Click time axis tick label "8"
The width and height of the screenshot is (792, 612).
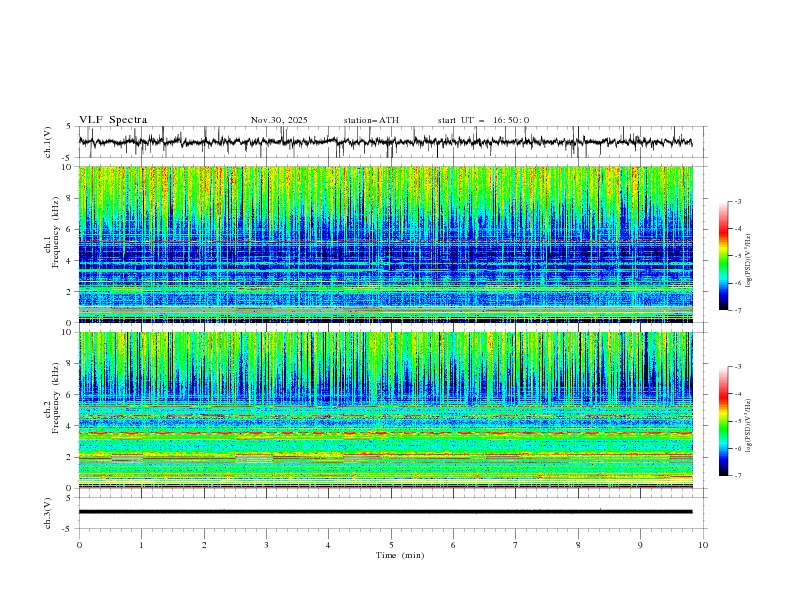[578, 545]
